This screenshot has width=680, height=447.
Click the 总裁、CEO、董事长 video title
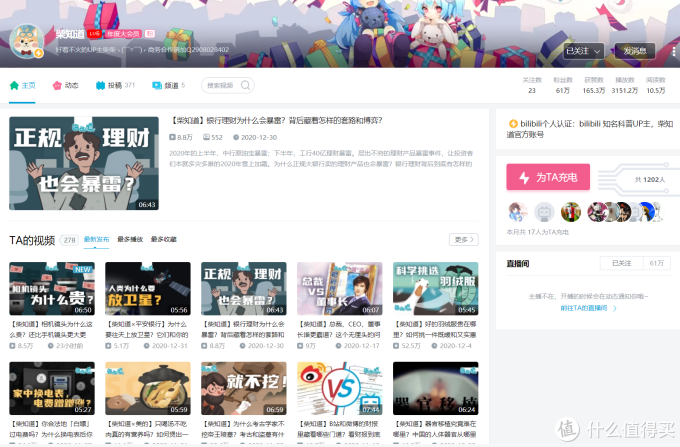click(x=339, y=330)
